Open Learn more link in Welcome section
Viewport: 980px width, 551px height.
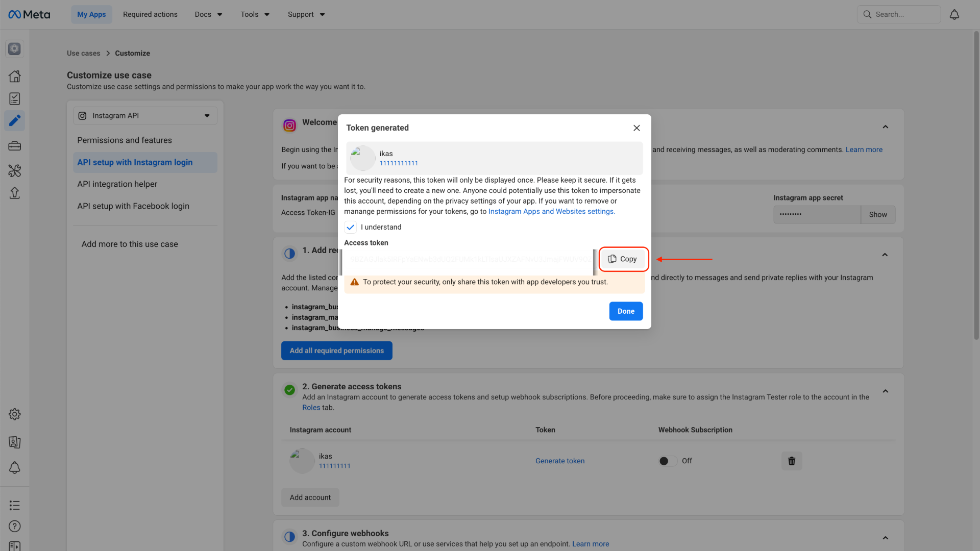click(864, 149)
